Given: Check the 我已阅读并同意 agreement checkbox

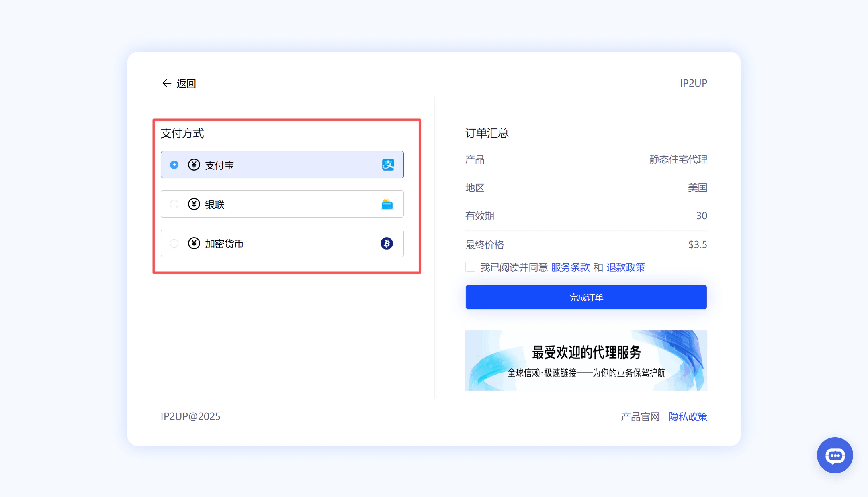Looking at the screenshot, I should click(x=470, y=267).
